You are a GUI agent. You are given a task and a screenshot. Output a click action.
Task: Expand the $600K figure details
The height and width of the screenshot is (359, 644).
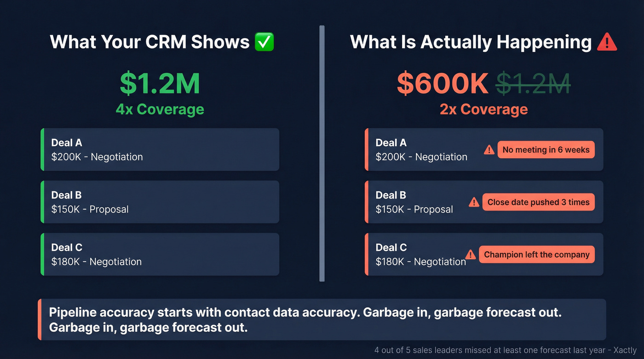(443, 83)
